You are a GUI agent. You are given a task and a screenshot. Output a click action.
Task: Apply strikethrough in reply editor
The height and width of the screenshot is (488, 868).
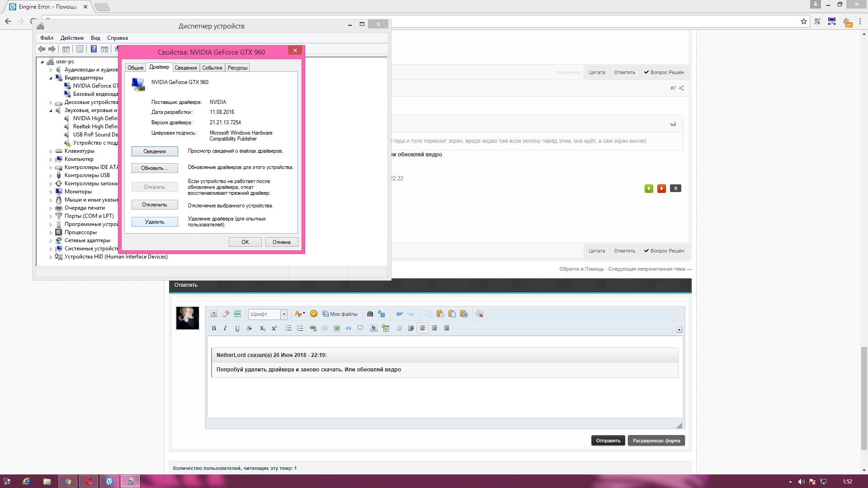click(249, 328)
